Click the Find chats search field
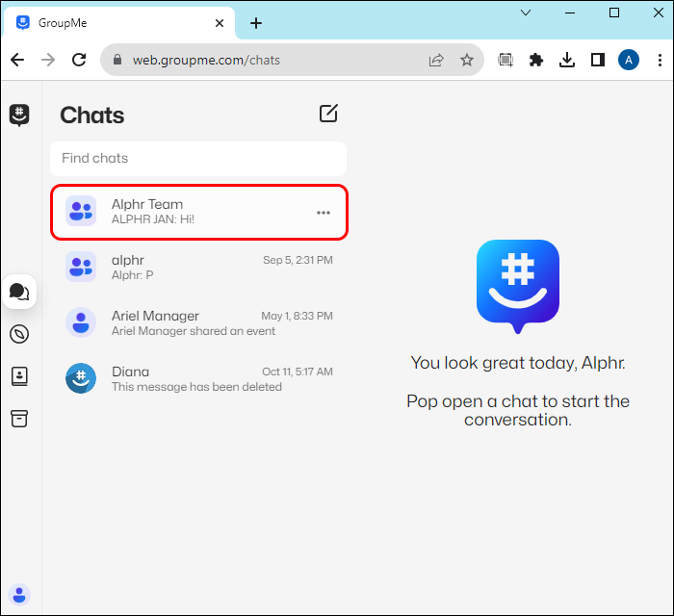The image size is (674, 616). click(198, 159)
